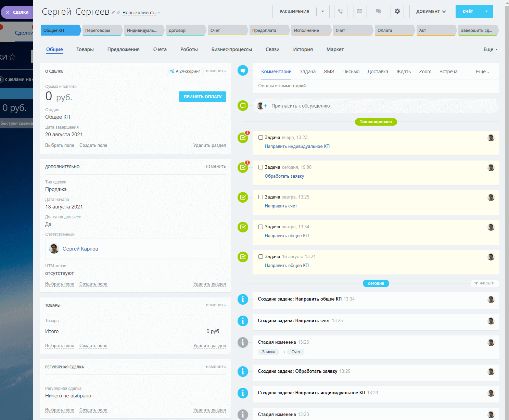509x420 pixels.
Task: Click the phone call icon in header
Action: (341, 11)
